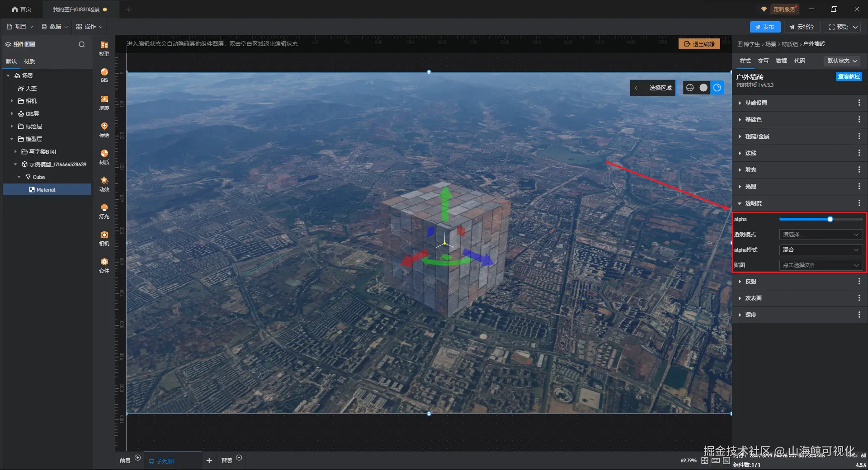Open the GIS component library
The image size is (868, 470).
click(104, 75)
